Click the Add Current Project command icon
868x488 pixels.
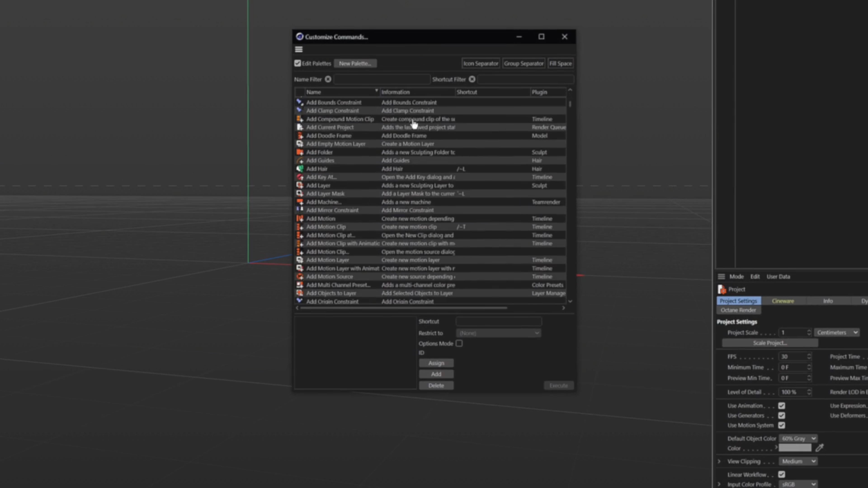(300, 127)
